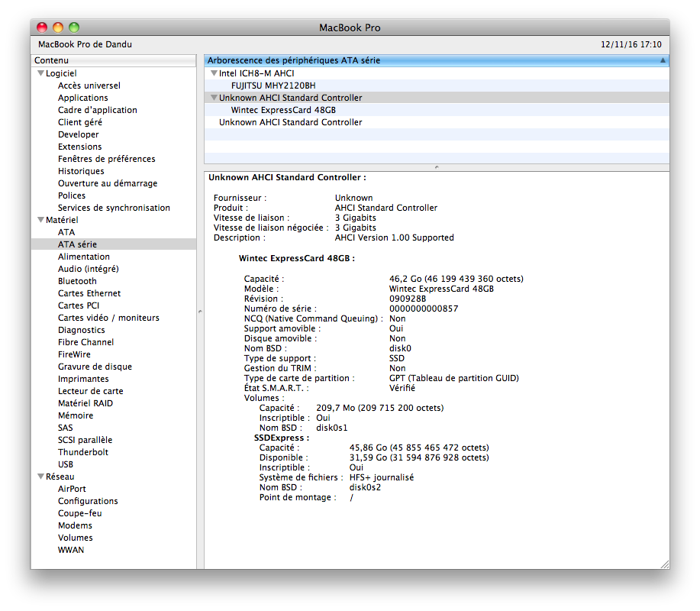
Task: Select Cartes PCI in the sidebar
Action: [x=79, y=305]
